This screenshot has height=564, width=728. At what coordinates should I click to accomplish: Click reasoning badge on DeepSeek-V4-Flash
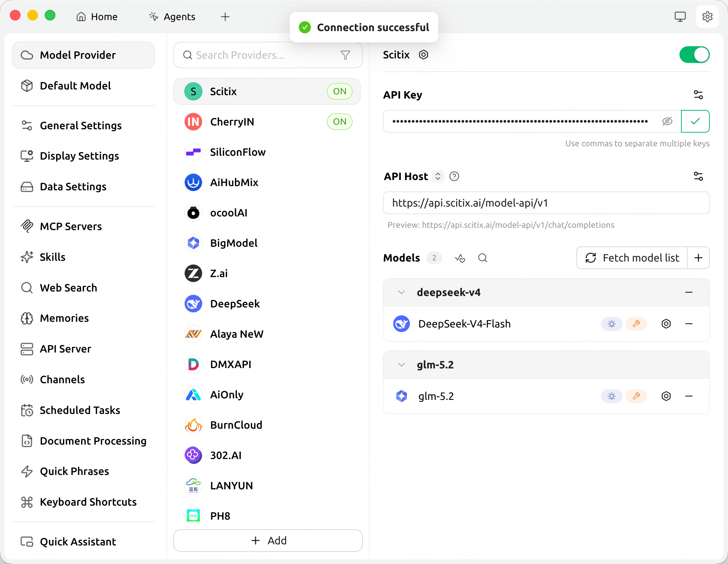pos(611,324)
